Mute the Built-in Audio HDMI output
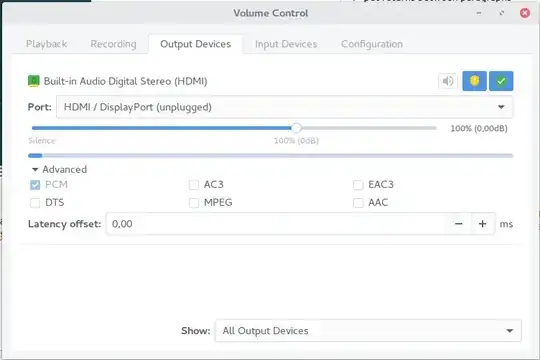Screen dimensions: 540x360 (448, 81)
